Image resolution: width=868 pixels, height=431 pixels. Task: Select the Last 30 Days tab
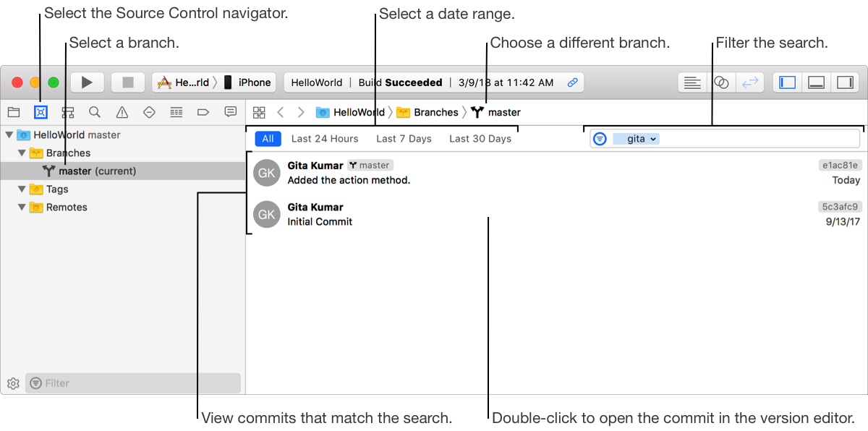pos(480,139)
